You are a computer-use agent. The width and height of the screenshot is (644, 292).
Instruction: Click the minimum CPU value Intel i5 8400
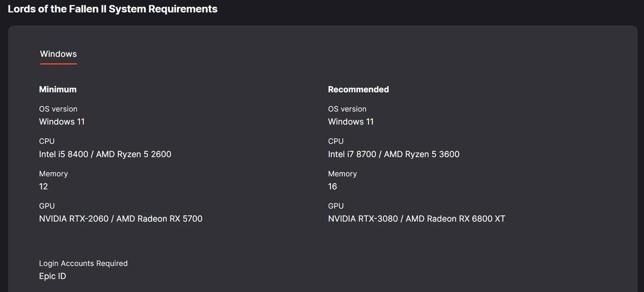(x=64, y=154)
